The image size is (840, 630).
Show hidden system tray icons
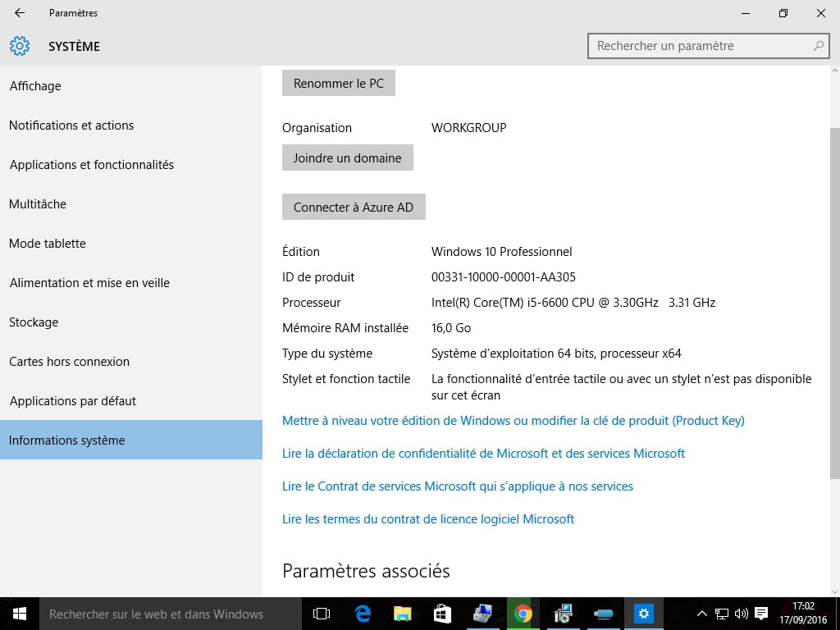point(701,614)
